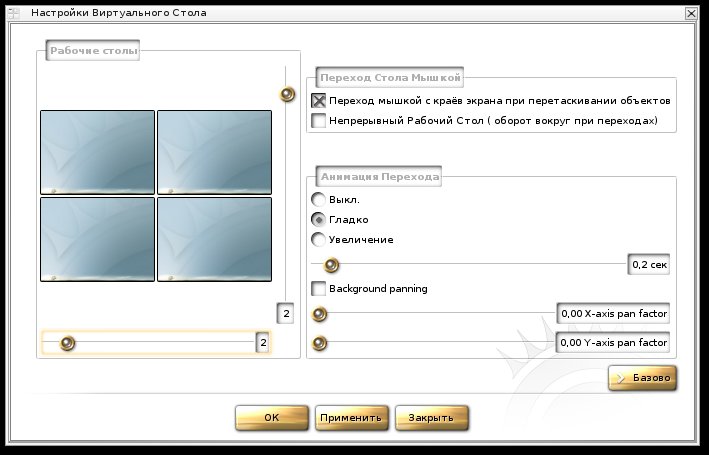The image size is (709, 455).
Task: Click the Применить button
Action: (351, 417)
